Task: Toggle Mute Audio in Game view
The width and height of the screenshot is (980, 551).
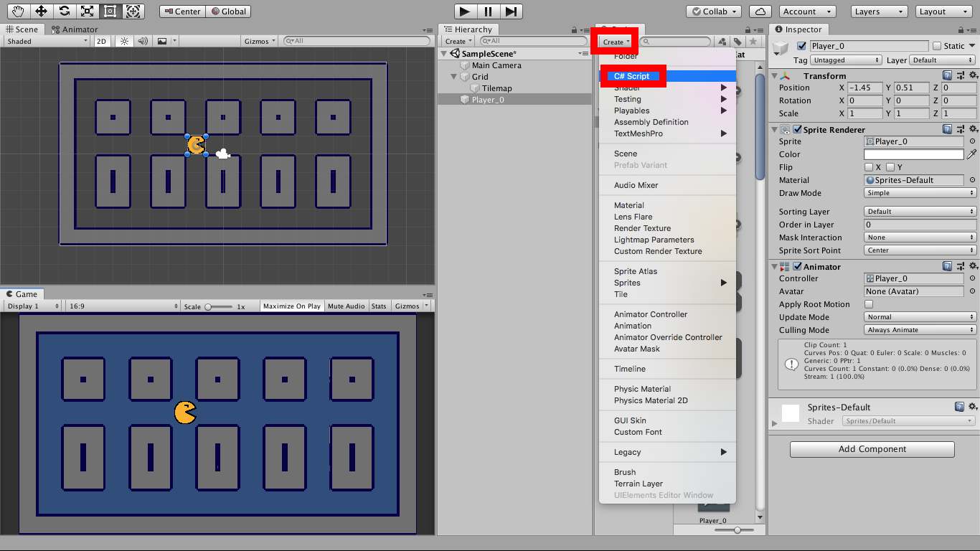Action: click(347, 306)
